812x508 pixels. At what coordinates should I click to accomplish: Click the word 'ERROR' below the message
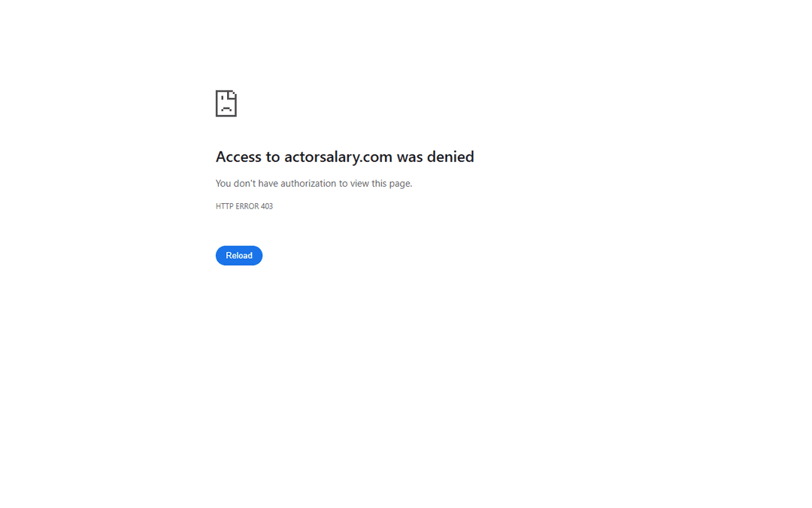tap(247, 206)
